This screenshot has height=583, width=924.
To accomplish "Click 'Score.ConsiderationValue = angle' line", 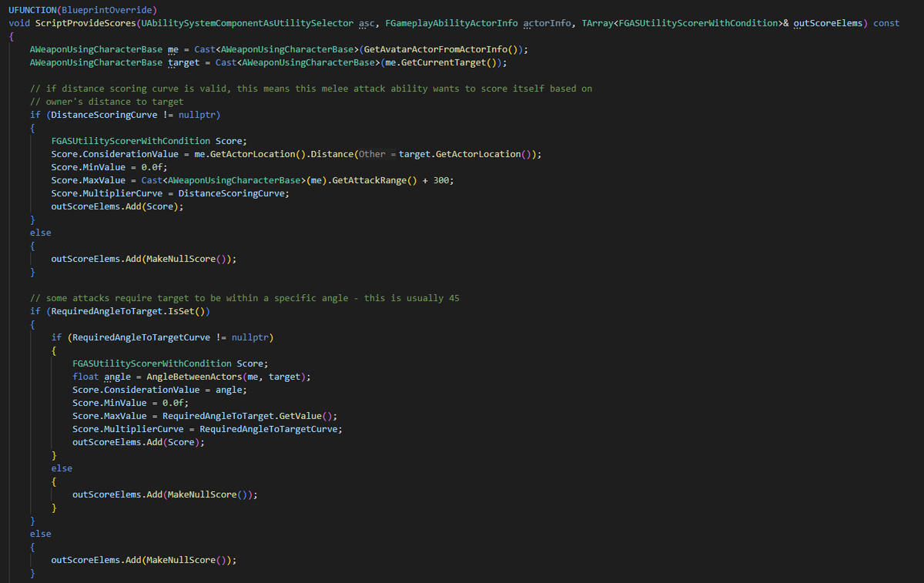I will click(160, 390).
